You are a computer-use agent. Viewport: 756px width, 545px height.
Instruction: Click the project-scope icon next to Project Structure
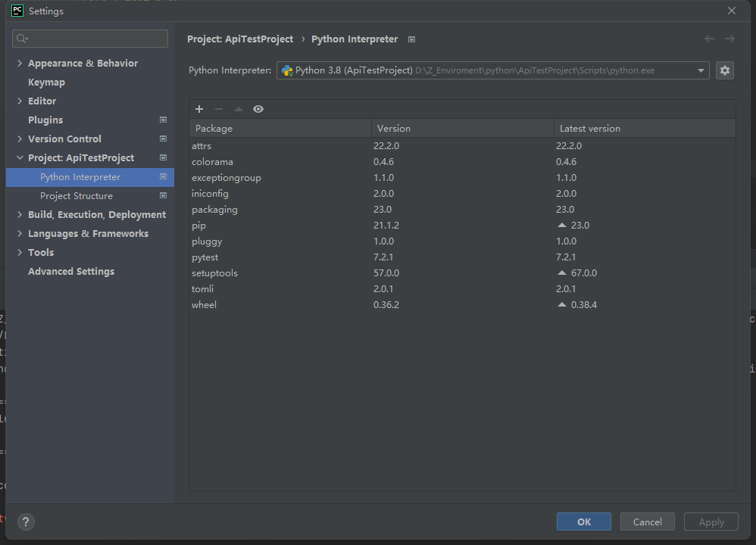(163, 195)
